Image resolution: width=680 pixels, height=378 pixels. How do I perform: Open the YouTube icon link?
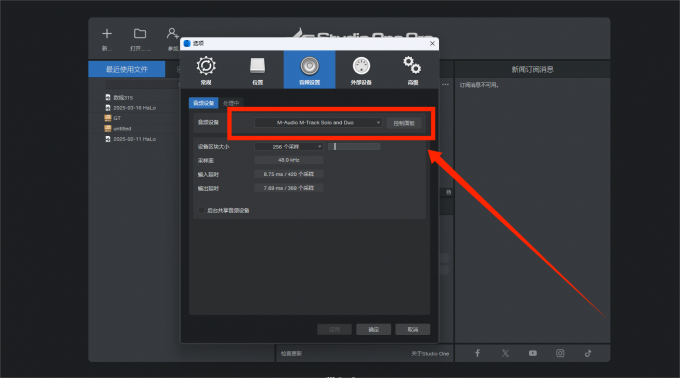pyautogui.click(x=533, y=353)
